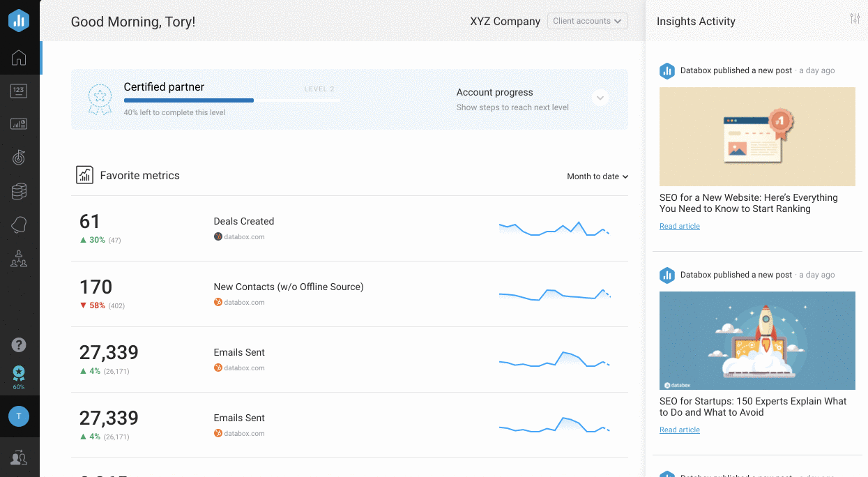The height and width of the screenshot is (477, 868).
Task: Click Read article link for SEO for Startups
Action: [679, 430]
